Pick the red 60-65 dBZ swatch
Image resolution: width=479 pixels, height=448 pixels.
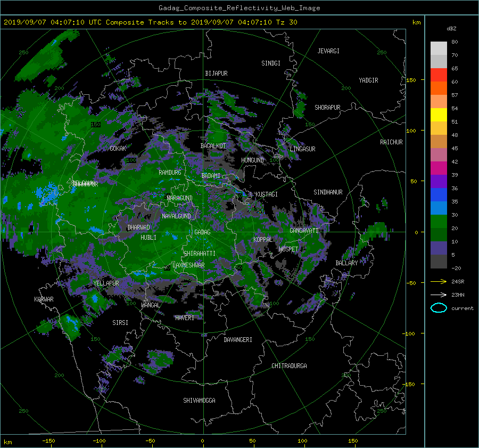coord(439,75)
